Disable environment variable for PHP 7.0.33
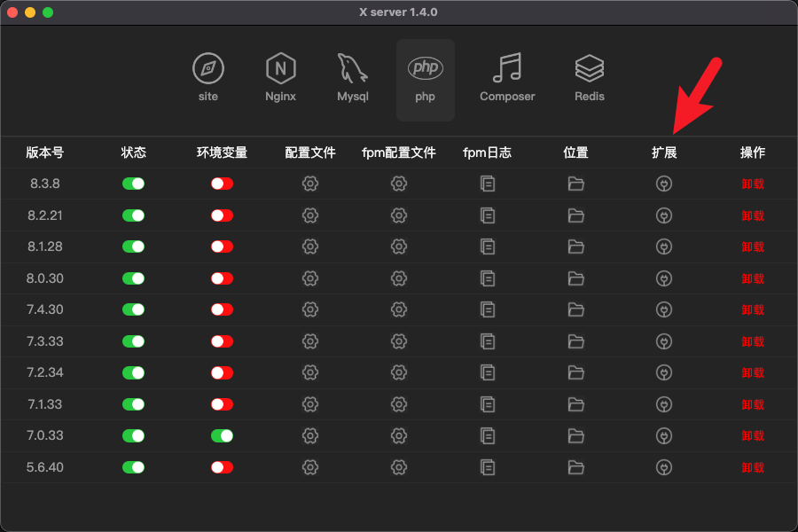 222,435
